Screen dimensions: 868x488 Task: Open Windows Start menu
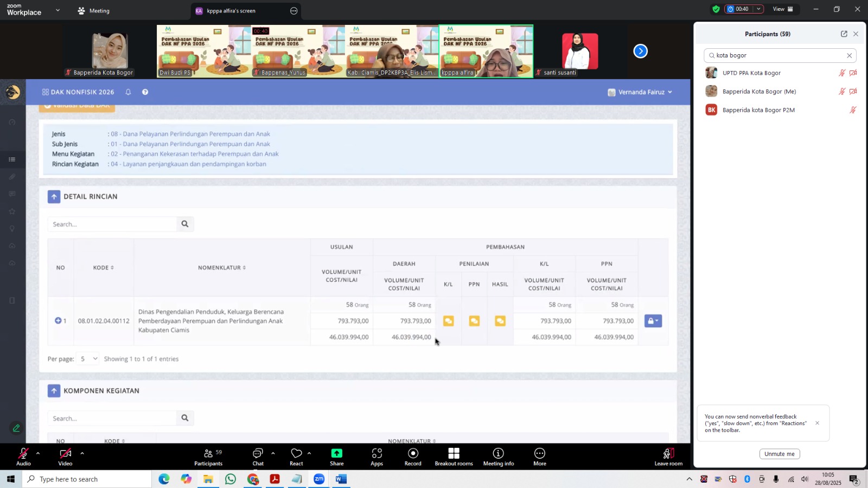tap(10, 479)
